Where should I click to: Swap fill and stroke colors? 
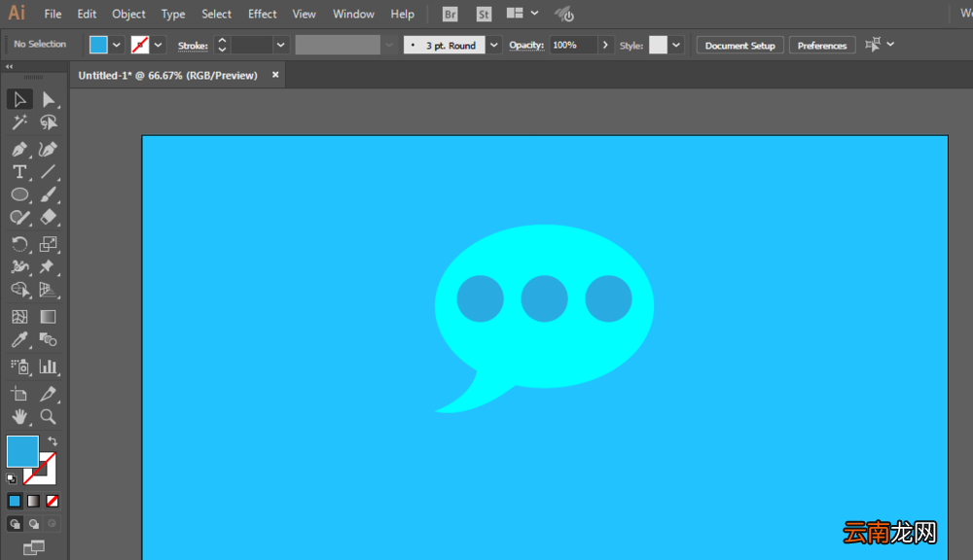pyautogui.click(x=53, y=441)
